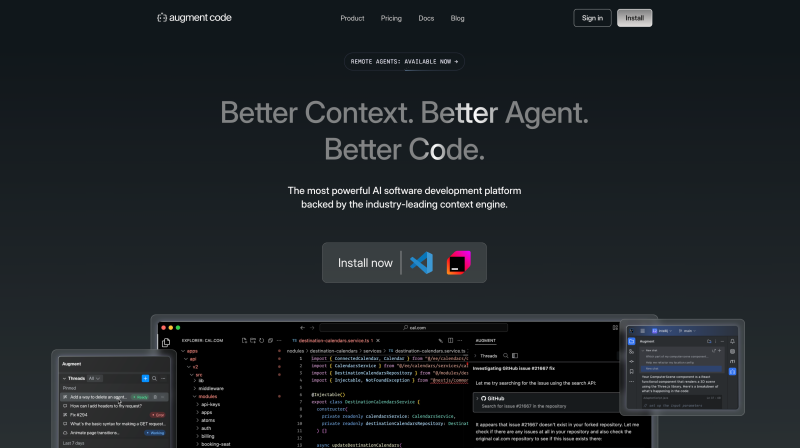Open editor more actions ellipsis

[x=460, y=341]
